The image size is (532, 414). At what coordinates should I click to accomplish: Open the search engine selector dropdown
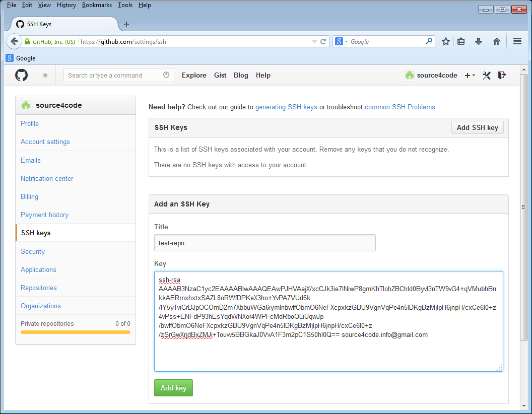tap(342, 41)
